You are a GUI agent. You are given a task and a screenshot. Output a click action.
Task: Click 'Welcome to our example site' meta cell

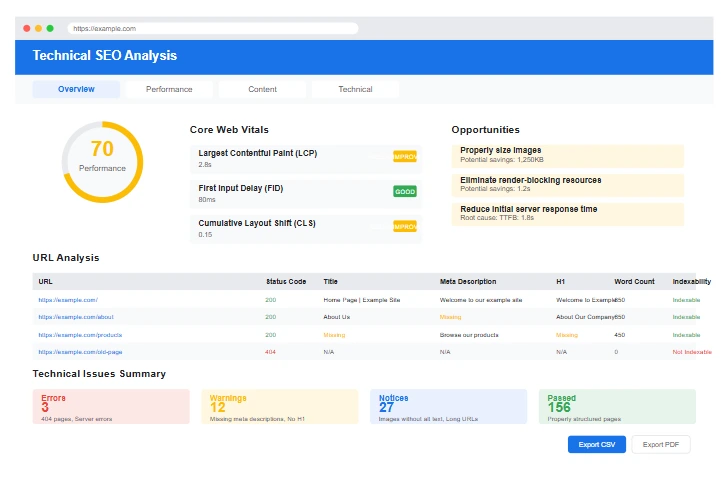(x=481, y=300)
